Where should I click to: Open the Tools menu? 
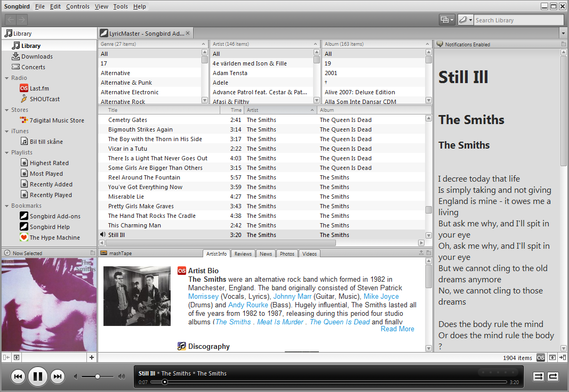(x=121, y=6)
